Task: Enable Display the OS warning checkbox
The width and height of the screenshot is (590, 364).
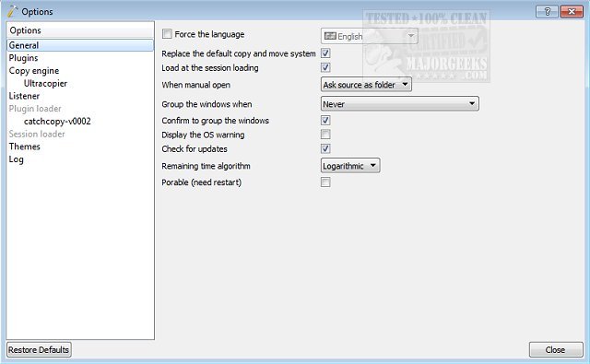Action: [x=325, y=135]
